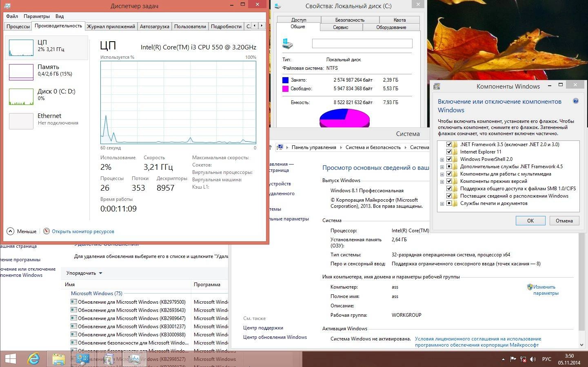Click the KB2693643 update icon

pyautogui.click(x=74, y=310)
